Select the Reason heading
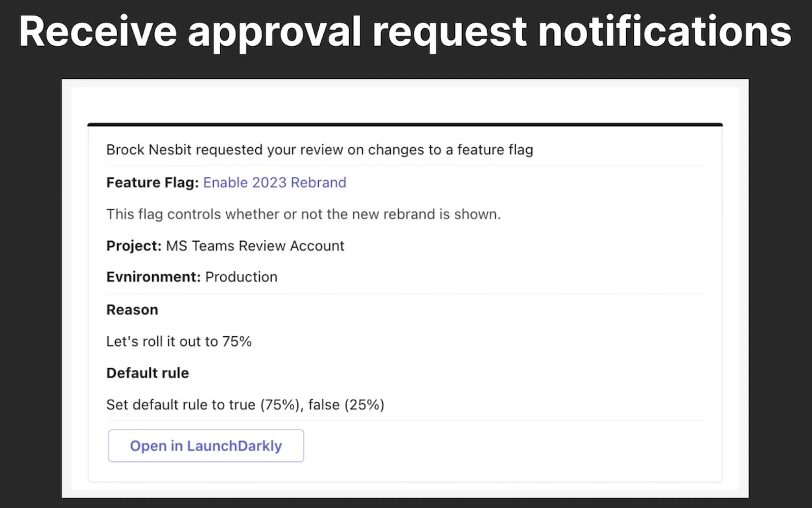Screen dimensions: 812x508 (x=132, y=310)
